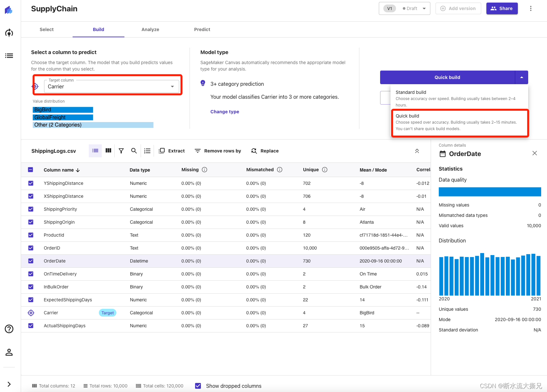The height and width of the screenshot is (392, 547).
Task: Collapse the panel with the double chevron
Action: (x=417, y=151)
